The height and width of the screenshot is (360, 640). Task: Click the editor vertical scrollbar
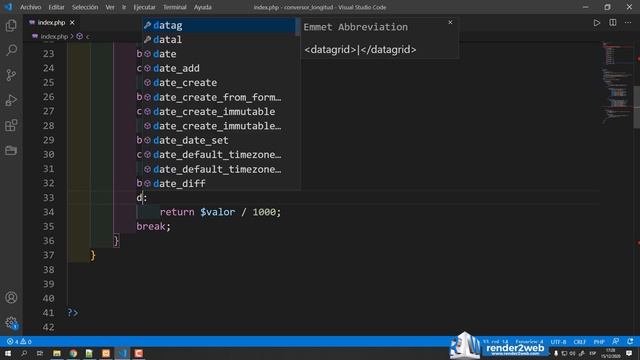point(637,107)
